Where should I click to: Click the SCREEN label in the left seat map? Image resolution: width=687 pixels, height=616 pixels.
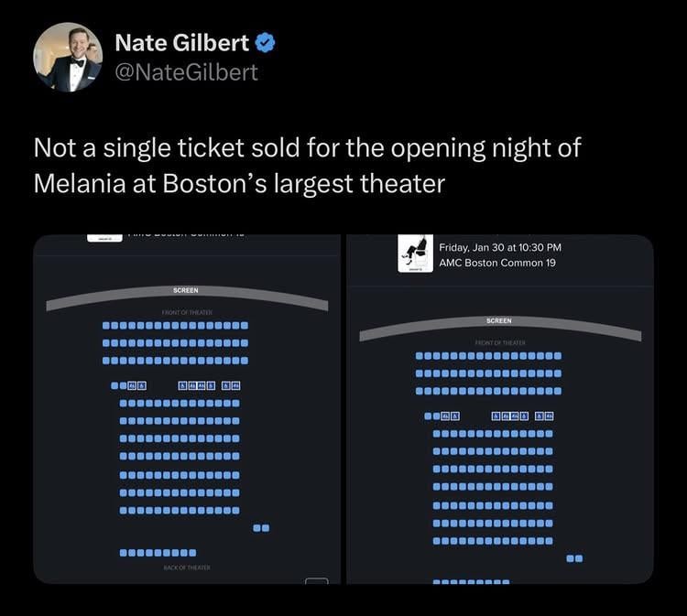coord(186,291)
